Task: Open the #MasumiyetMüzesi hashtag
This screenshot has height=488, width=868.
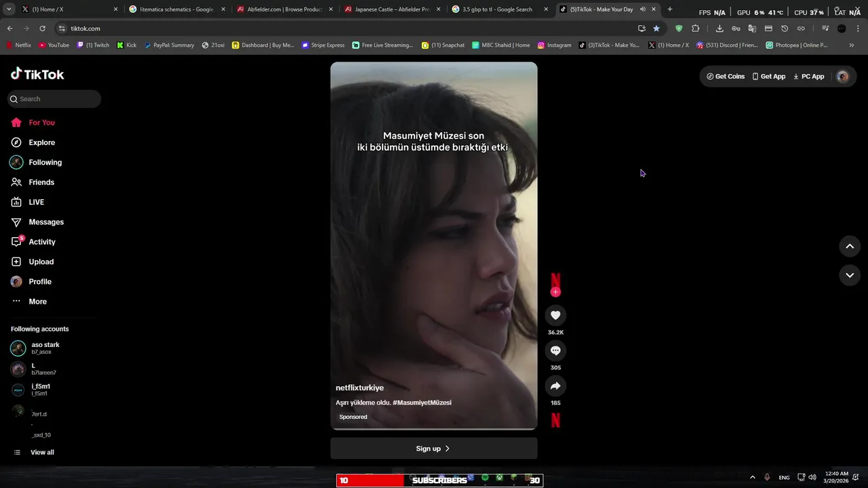Action: [x=422, y=403]
